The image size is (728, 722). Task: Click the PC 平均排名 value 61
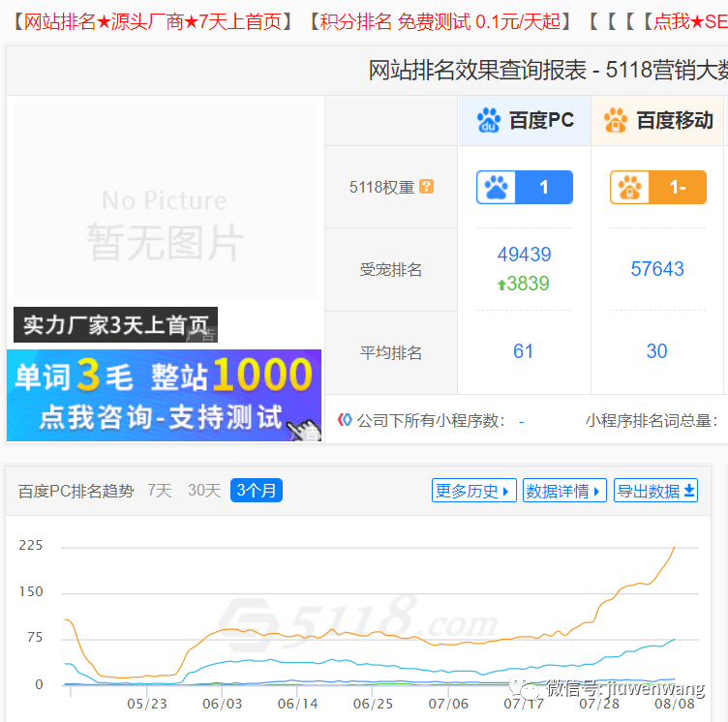(523, 351)
